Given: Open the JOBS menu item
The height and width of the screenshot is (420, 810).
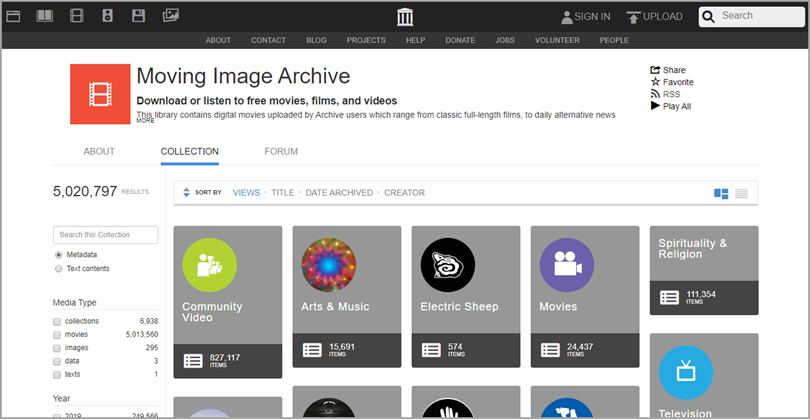Looking at the screenshot, I should [505, 40].
